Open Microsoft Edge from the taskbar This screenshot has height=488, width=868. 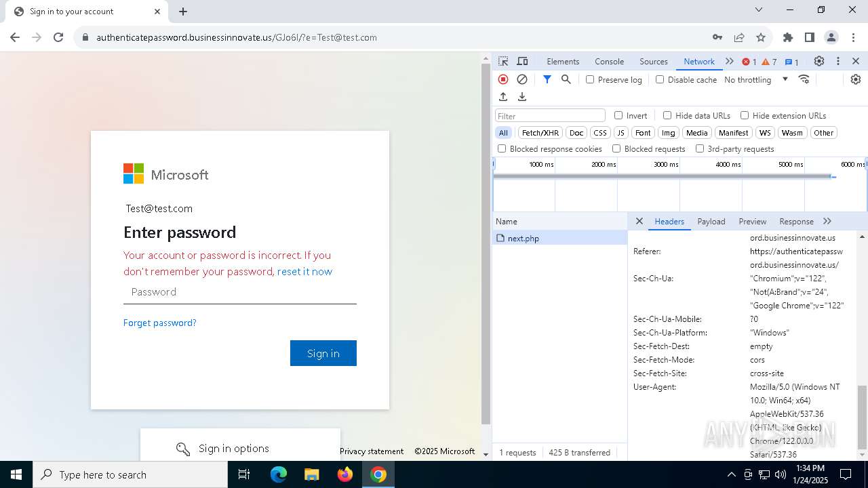tap(279, 474)
